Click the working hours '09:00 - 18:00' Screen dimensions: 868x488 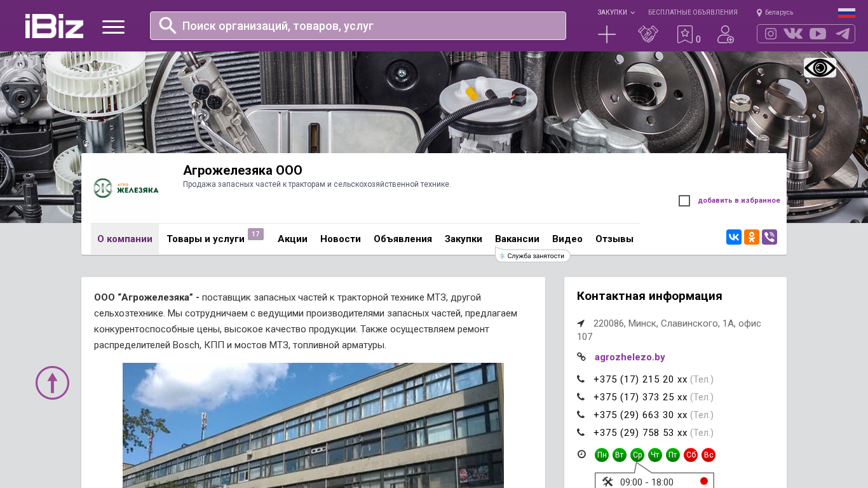pos(647,482)
